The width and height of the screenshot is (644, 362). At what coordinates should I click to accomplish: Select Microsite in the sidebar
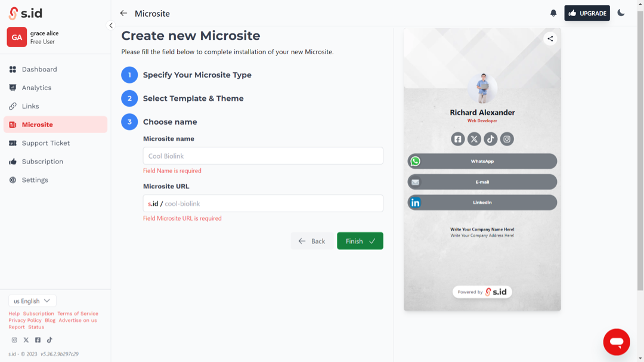click(55, 125)
